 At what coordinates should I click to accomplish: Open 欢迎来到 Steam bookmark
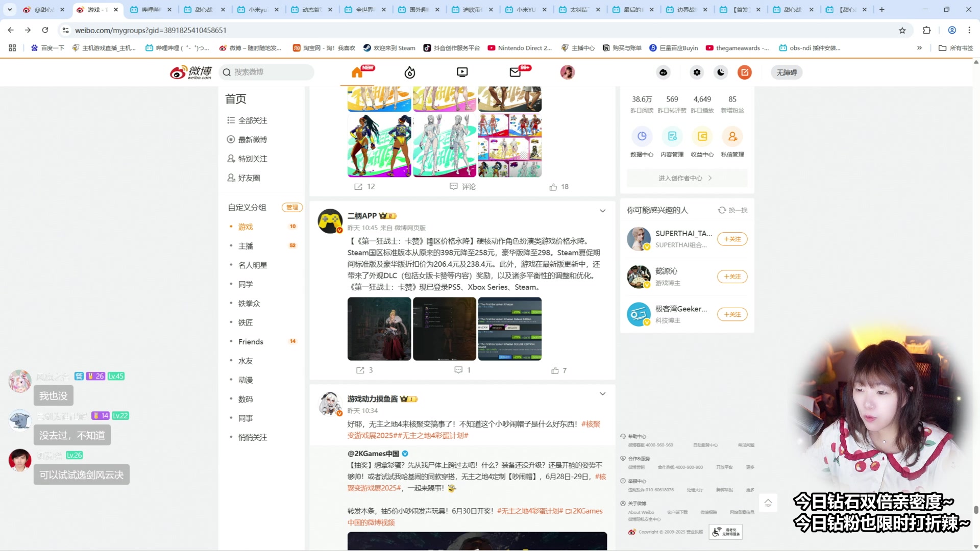pyautogui.click(x=389, y=48)
